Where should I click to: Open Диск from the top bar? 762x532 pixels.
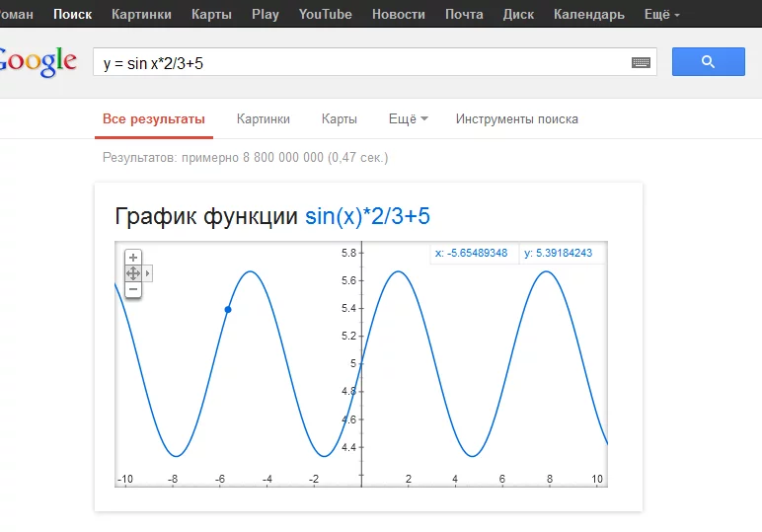point(518,14)
